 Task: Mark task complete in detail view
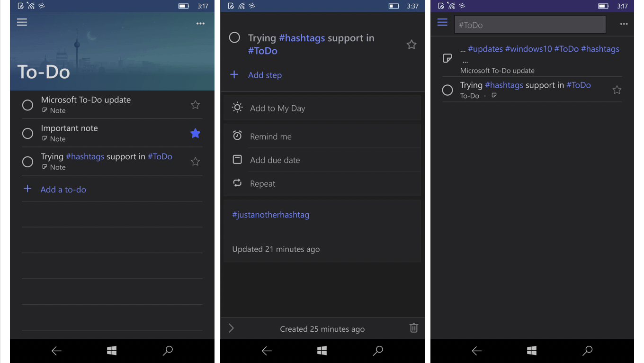click(234, 38)
